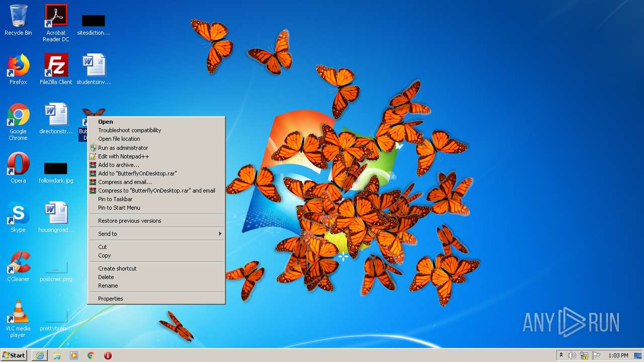The height and width of the screenshot is (362, 644).
Task: Choose Edit with Notepad++
Action: point(156,156)
